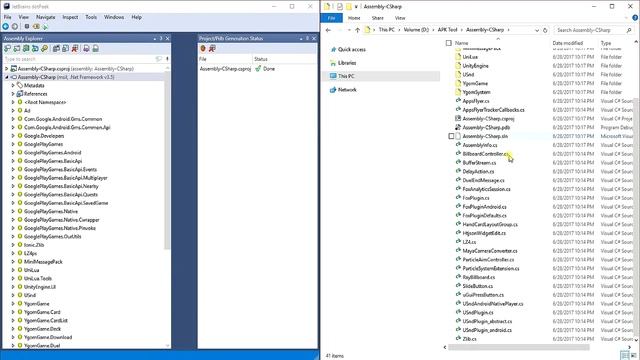
Task: Expand the Ionic.Zlib namespace
Action: 13,245
